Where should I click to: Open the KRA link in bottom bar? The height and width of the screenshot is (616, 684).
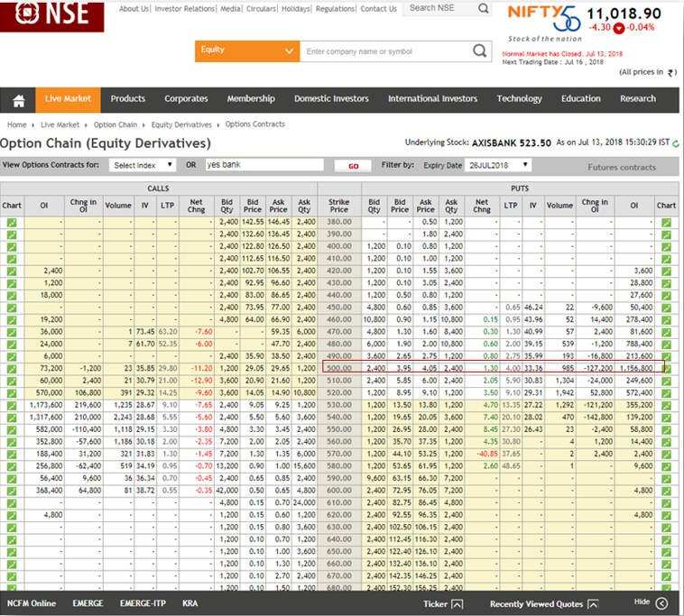pyautogui.click(x=189, y=603)
